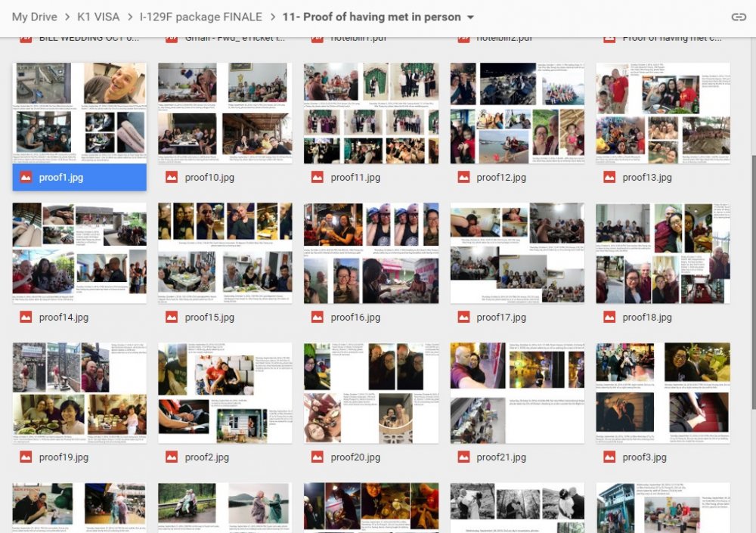Image resolution: width=756 pixels, height=533 pixels.
Task: Click the proof16.jpg file name
Action: pyautogui.click(x=355, y=318)
